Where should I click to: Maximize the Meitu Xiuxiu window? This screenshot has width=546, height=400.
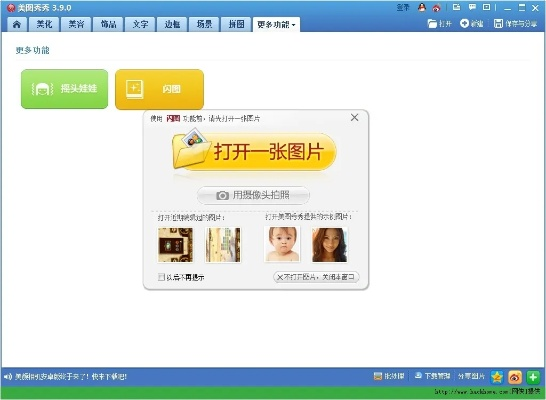(x=522, y=8)
